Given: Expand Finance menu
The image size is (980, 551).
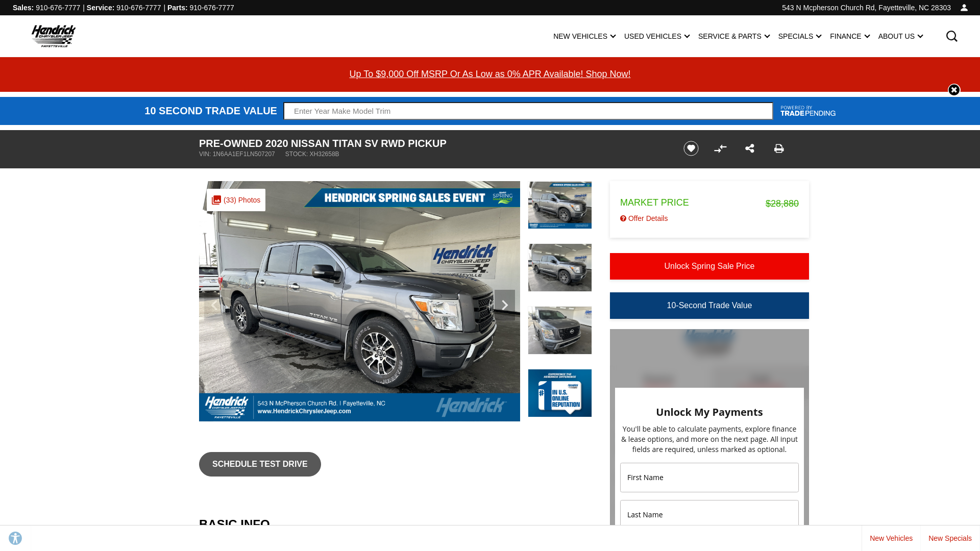Looking at the screenshot, I should coord(850,36).
